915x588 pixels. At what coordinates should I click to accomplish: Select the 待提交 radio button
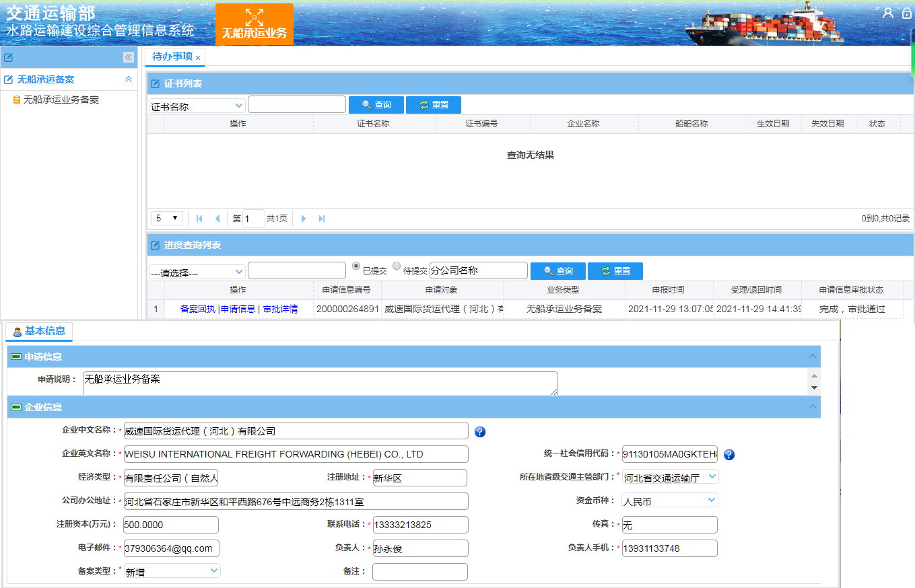396,266
